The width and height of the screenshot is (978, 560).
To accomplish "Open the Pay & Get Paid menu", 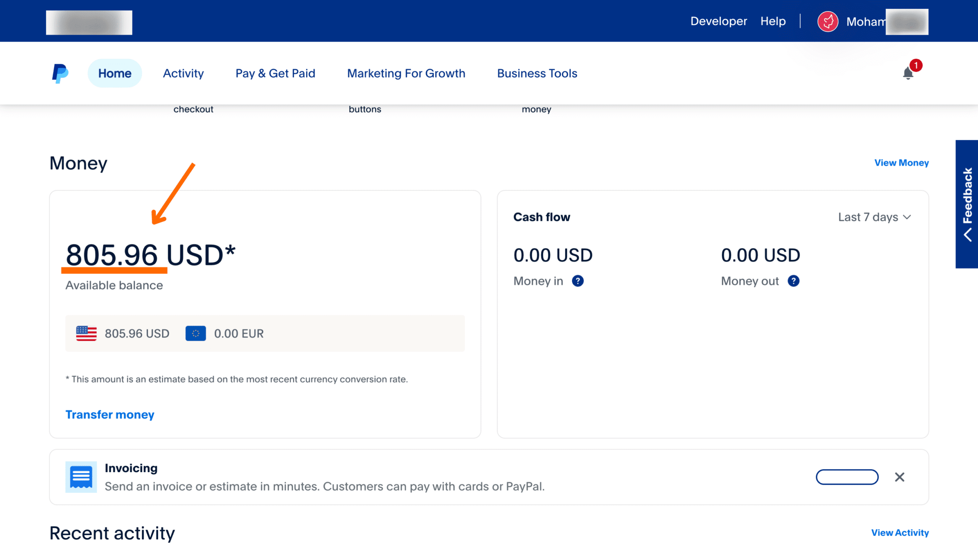I will click(275, 73).
